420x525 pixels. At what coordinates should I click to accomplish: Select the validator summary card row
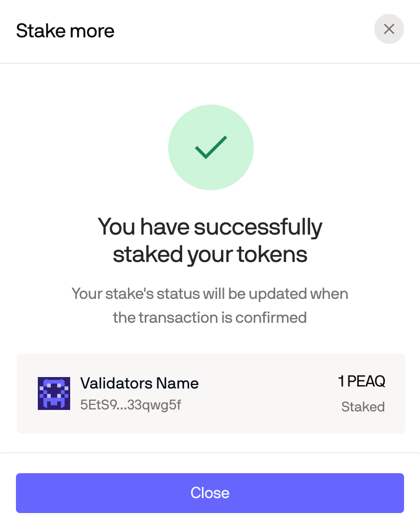(210, 394)
